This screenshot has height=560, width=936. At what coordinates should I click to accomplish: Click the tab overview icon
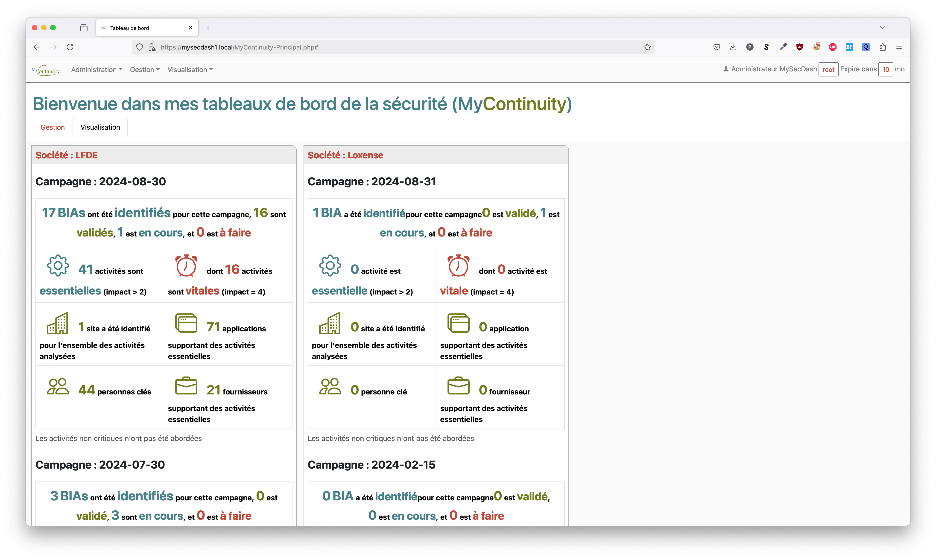(x=84, y=28)
